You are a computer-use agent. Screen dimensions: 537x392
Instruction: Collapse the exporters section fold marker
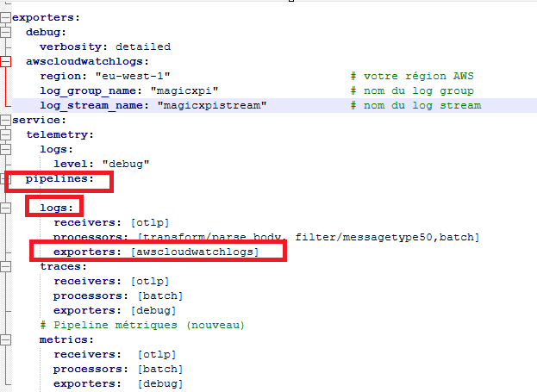(6, 17)
